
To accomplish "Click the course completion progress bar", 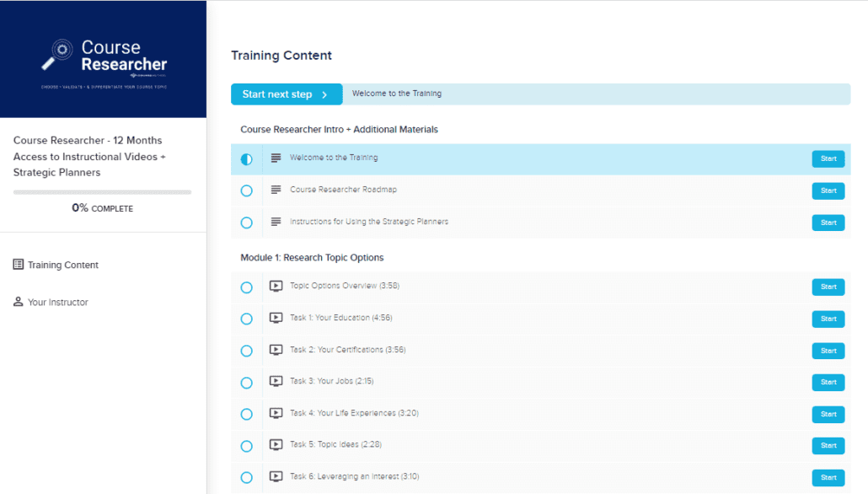I will tap(103, 192).
